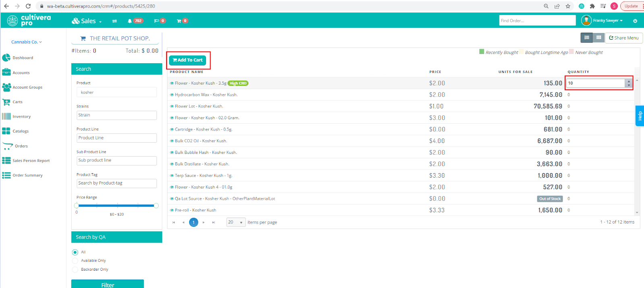Click the Add To Cart button
Screen dimensions: 644x288
(x=188, y=60)
